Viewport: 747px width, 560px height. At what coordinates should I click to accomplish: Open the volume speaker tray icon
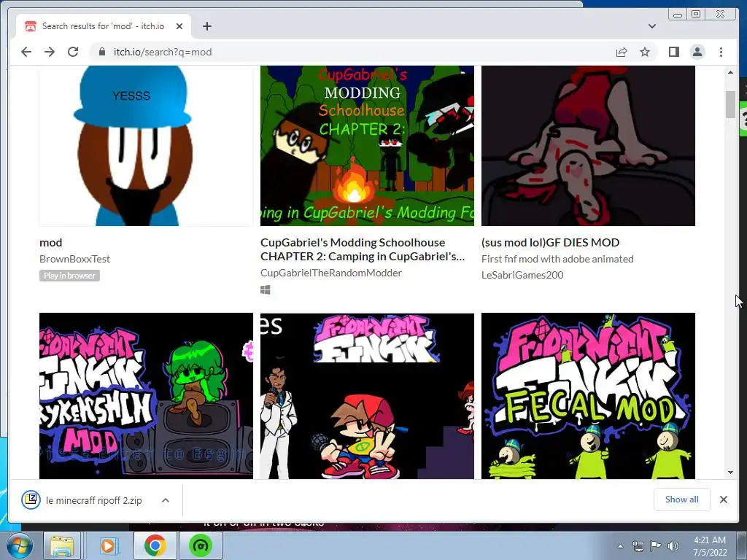[673, 546]
